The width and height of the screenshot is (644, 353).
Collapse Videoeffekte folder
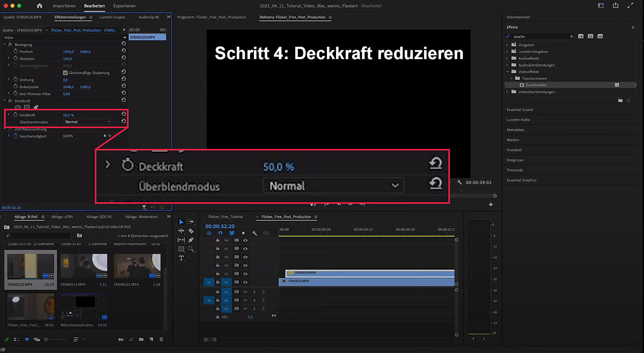click(508, 71)
